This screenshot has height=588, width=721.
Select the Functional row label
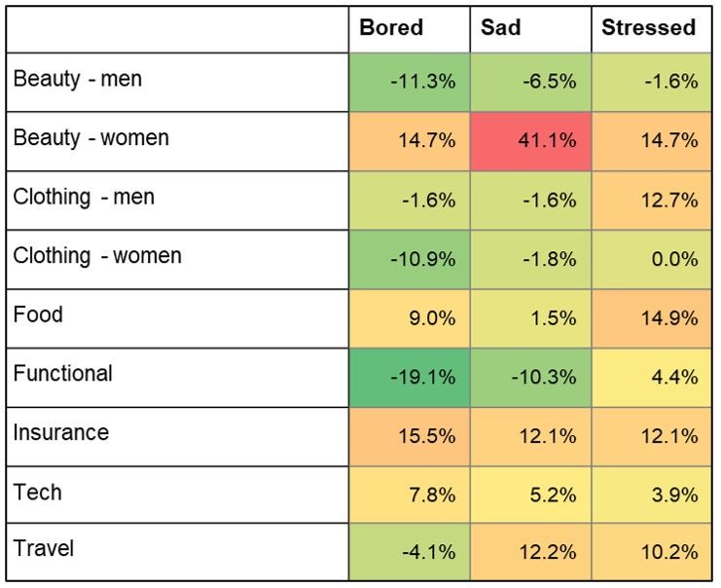pos(62,374)
